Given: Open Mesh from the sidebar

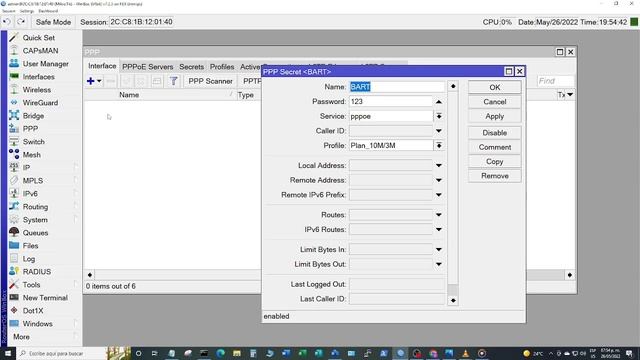Looking at the screenshot, I should click(31, 155).
